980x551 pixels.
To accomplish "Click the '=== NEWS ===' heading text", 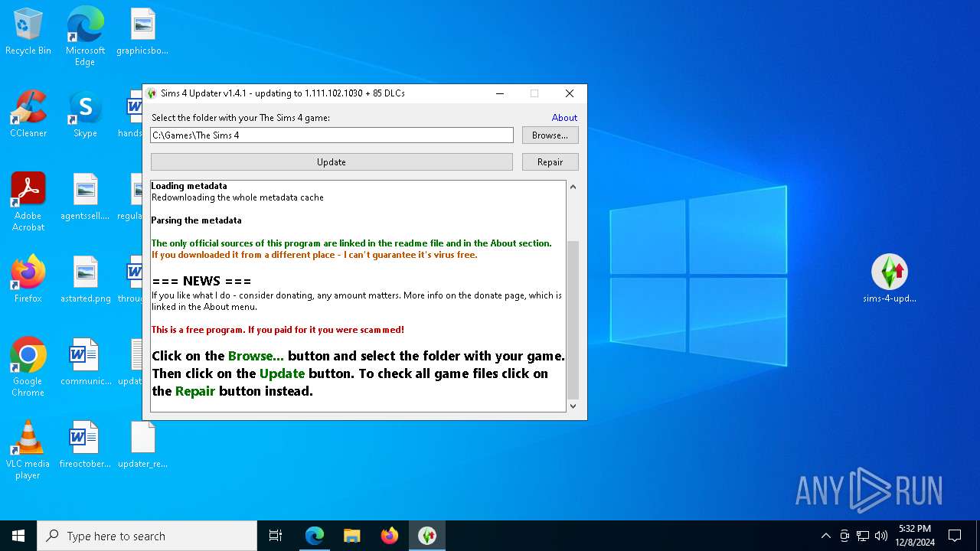I will (201, 281).
